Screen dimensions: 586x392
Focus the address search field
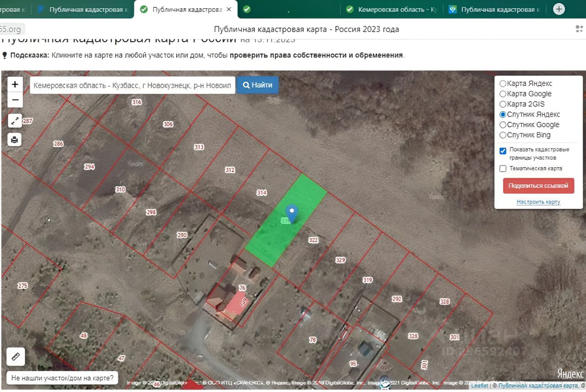pos(132,85)
